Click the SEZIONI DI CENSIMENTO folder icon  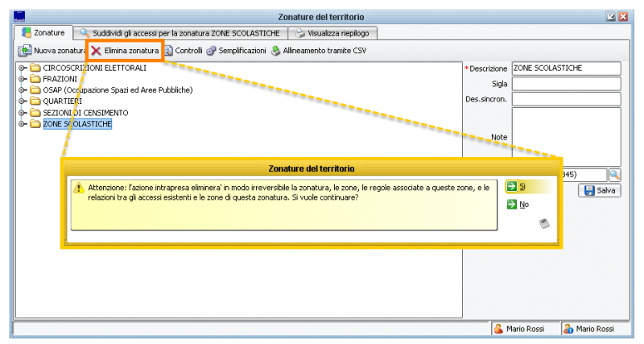(x=35, y=113)
